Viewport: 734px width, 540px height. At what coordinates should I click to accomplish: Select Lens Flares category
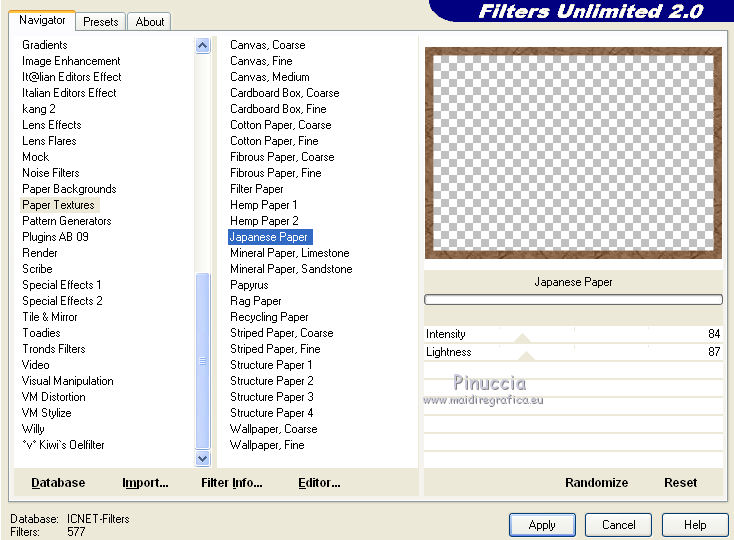pos(49,141)
